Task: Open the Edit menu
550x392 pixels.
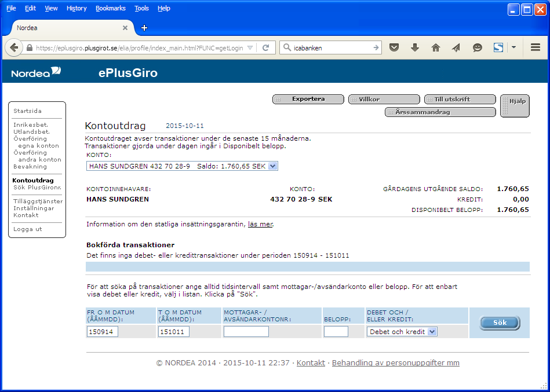Action: pos(30,8)
